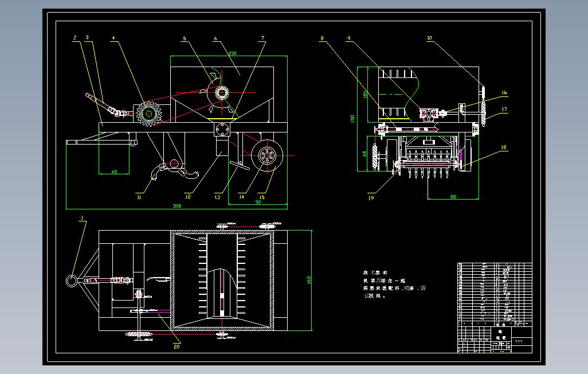Click the callout number 4 above the sprocket
Image resolution: width=588 pixels, height=374 pixels.
113,38
